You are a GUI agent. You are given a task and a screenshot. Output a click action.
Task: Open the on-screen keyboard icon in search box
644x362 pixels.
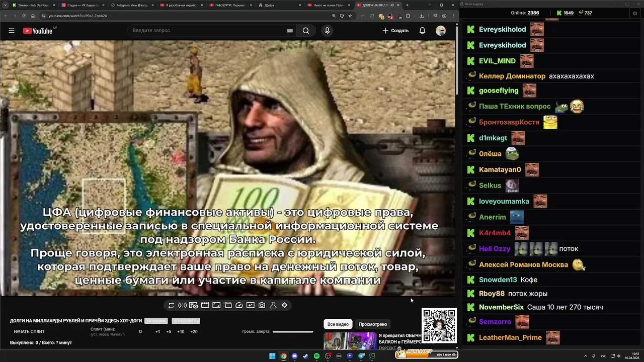pyautogui.click(x=290, y=31)
